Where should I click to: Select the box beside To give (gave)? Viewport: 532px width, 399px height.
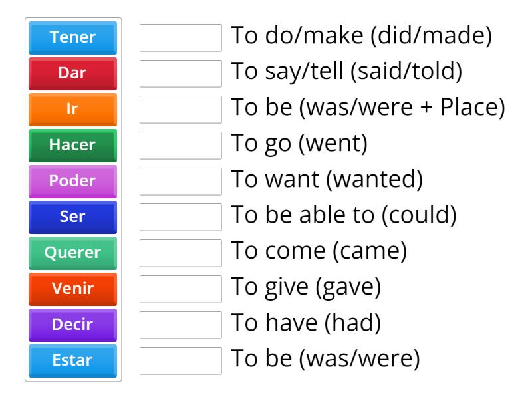pos(182,289)
